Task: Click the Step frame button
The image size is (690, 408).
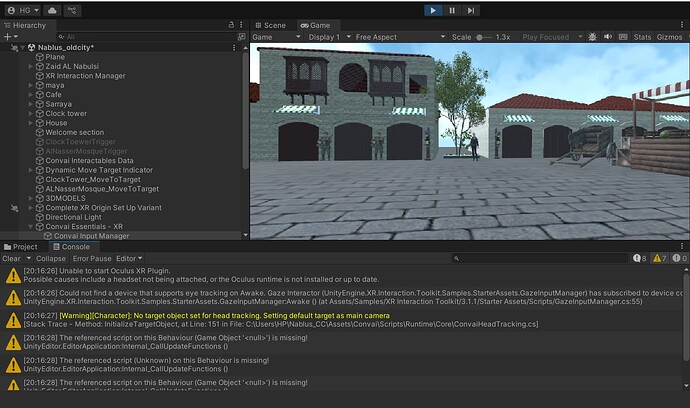Action: [471, 10]
